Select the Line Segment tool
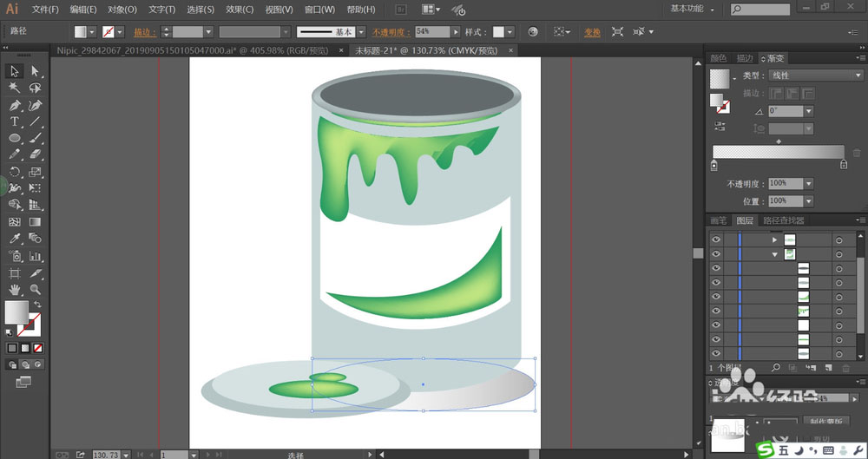868x459 pixels. coord(36,121)
